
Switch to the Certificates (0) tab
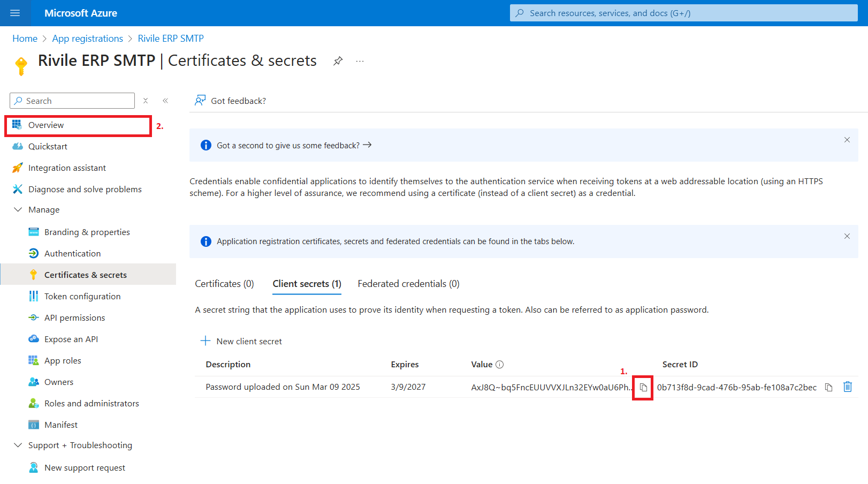coord(224,284)
